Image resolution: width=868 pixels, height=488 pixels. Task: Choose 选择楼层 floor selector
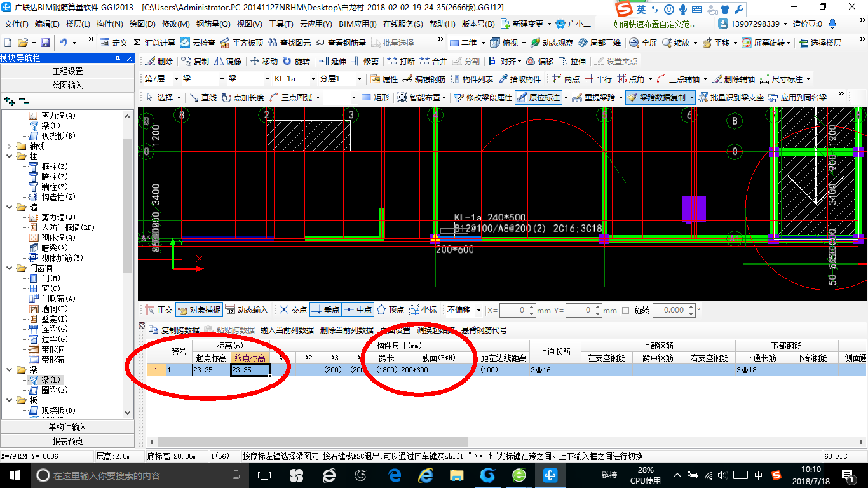pos(820,43)
